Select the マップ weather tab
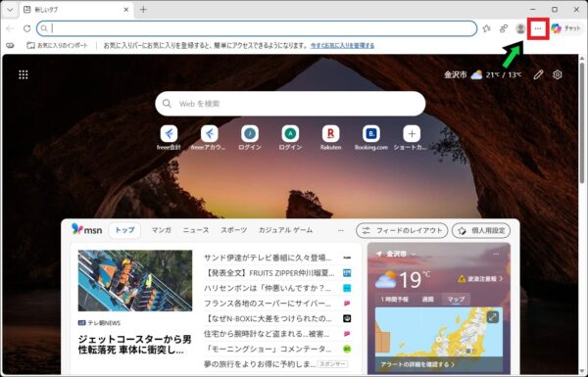The height and width of the screenshot is (377, 588). 456,299
